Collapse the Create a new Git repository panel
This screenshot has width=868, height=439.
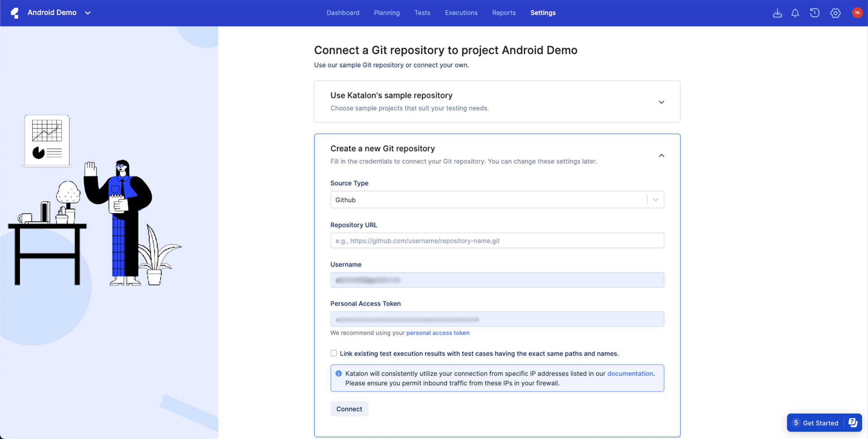(x=661, y=155)
